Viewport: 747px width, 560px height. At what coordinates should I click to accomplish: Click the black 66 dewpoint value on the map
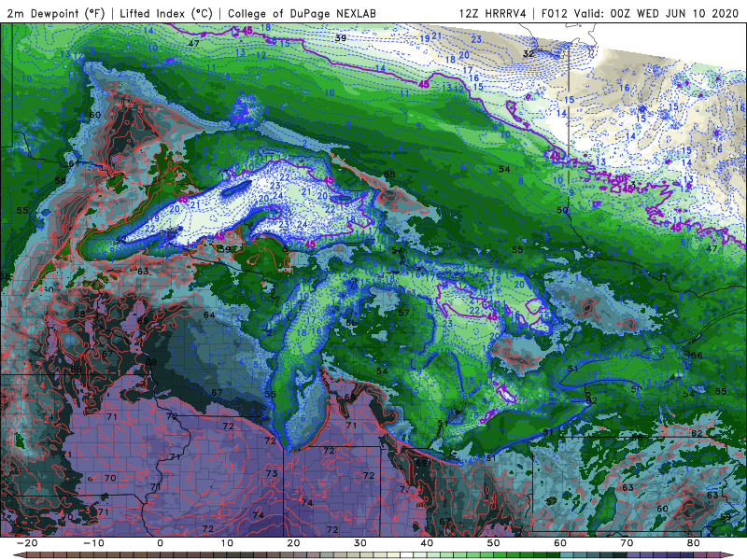[x=352, y=322]
